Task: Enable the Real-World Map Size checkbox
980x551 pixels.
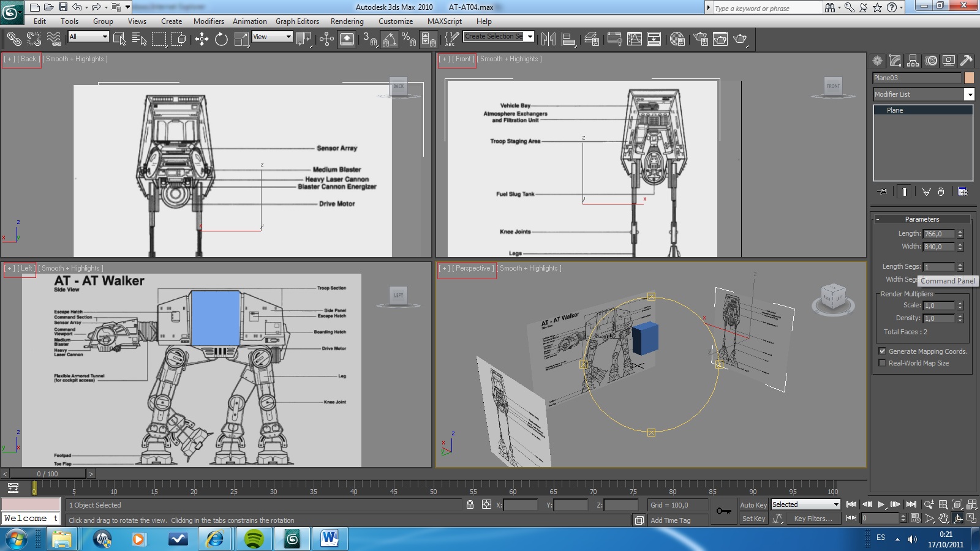Action: pos(882,363)
